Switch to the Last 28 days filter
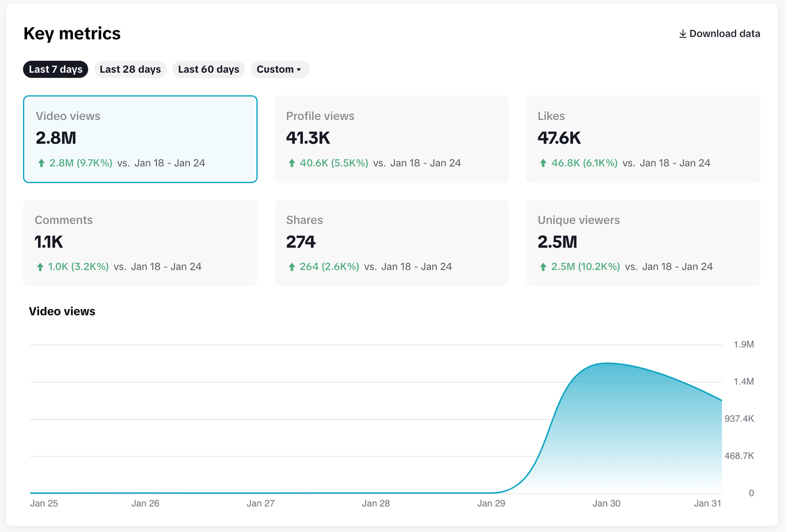Image resolution: width=786 pixels, height=532 pixels. [130, 69]
